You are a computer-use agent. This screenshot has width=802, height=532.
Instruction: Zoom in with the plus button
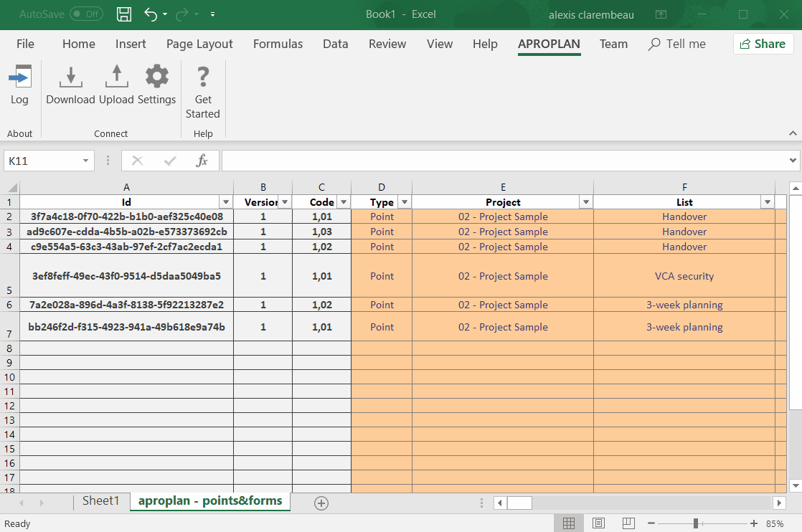(x=754, y=523)
